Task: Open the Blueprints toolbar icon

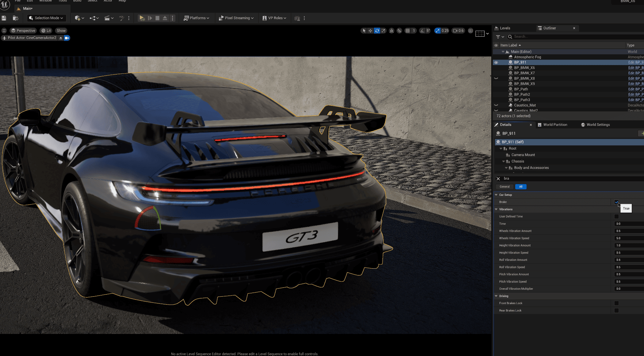Action: click(94, 18)
